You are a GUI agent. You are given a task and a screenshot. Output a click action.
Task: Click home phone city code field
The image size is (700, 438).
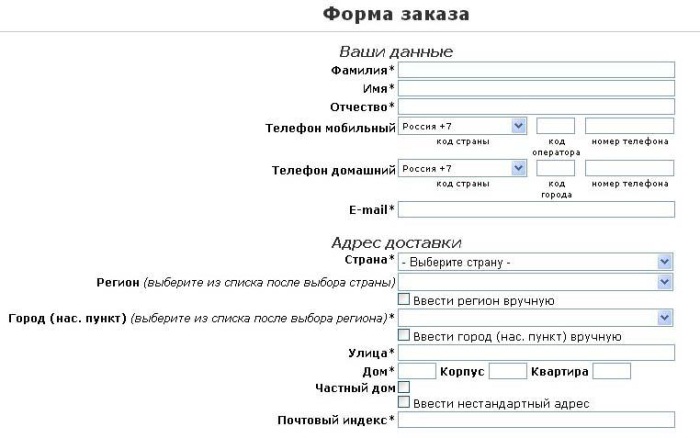(555, 168)
